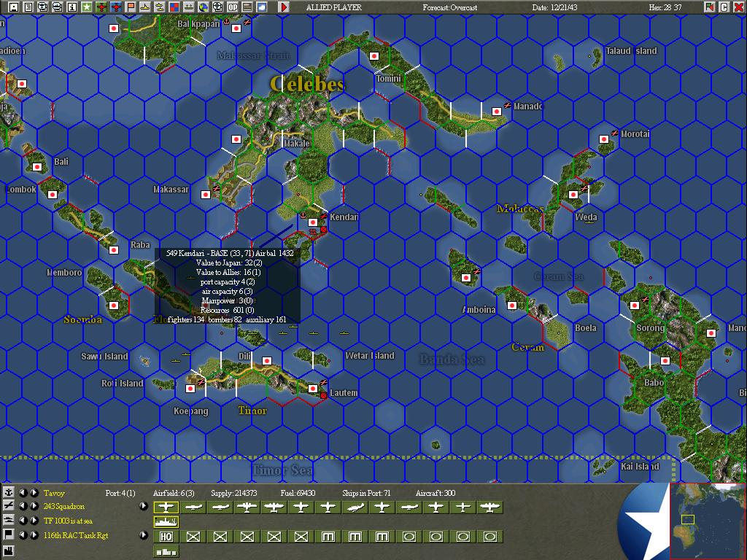The width and height of the screenshot is (747, 560).
Task: Click the minimap in bottom right corner
Action: (708, 521)
